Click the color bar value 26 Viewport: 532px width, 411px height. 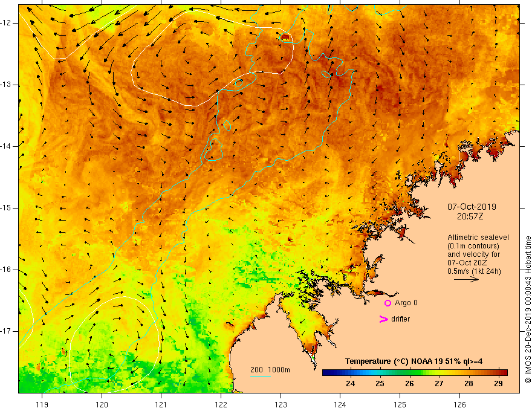409,384
